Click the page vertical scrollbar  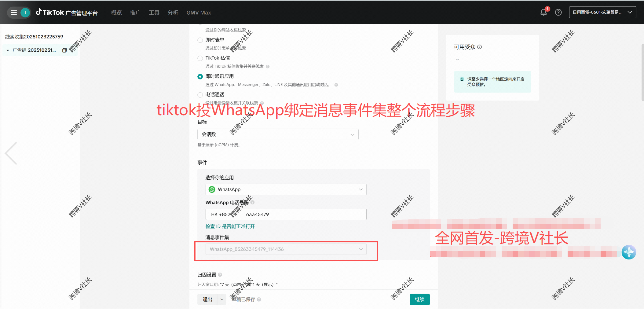click(x=642, y=72)
